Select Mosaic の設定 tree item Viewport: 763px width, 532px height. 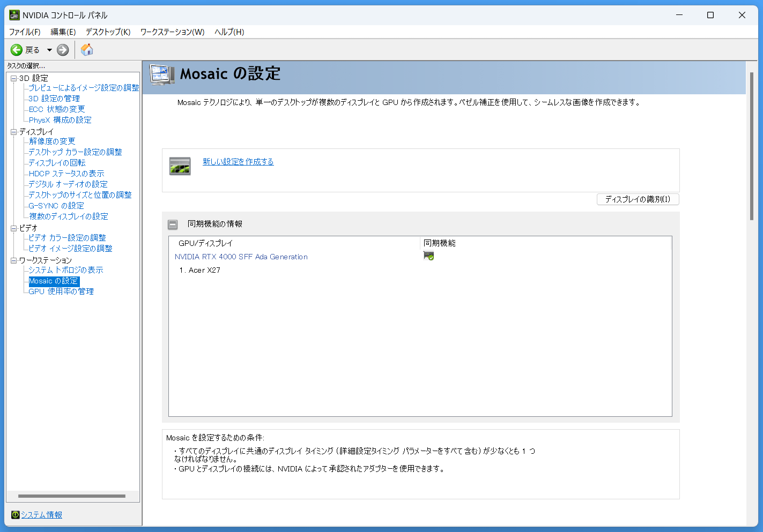coord(54,281)
